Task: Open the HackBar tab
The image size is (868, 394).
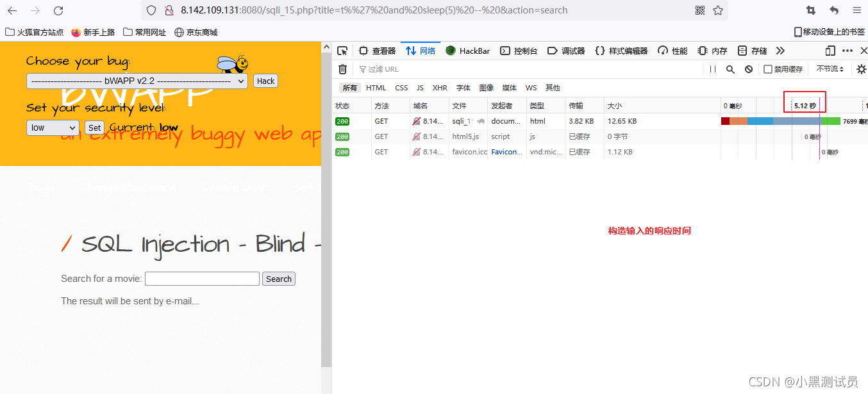Action: 468,51
